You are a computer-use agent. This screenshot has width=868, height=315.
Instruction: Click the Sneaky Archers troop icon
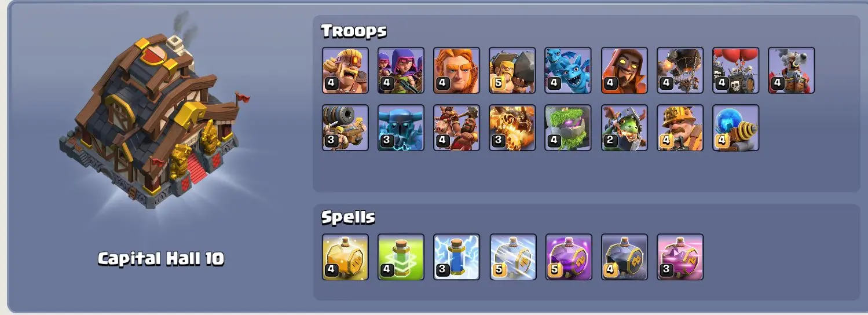(x=401, y=71)
